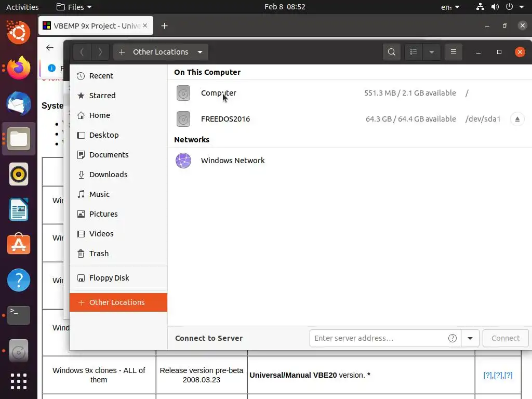Viewport: 532px width, 399px height.
Task: Click site info icon in browser
Action: pos(51,68)
